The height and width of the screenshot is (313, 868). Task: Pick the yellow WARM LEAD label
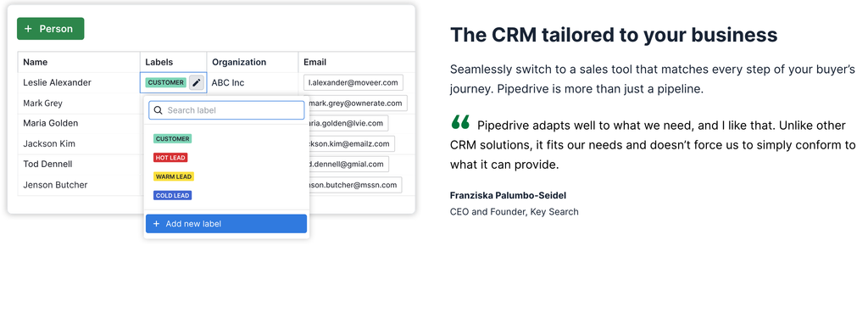pyautogui.click(x=174, y=176)
